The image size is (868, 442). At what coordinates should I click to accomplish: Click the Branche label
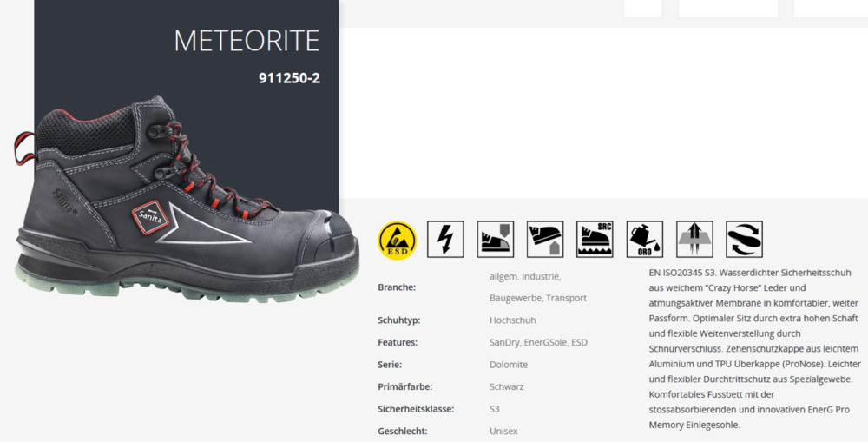(397, 287)
